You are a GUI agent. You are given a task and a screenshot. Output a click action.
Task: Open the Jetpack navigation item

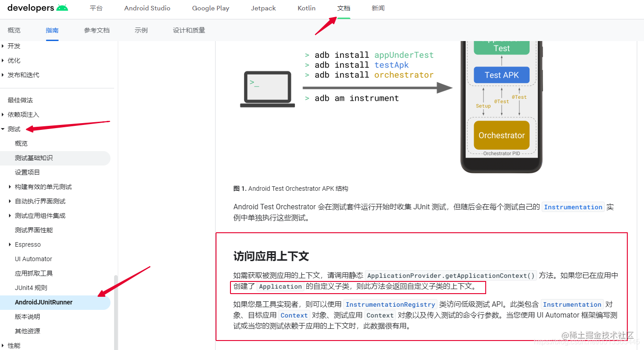tap(263, 8)
